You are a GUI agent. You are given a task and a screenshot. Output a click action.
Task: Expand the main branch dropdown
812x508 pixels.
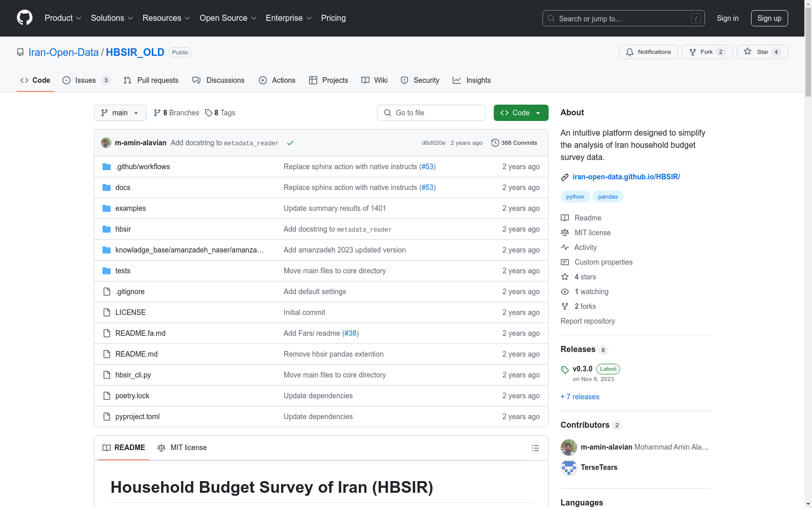point(120,113)
